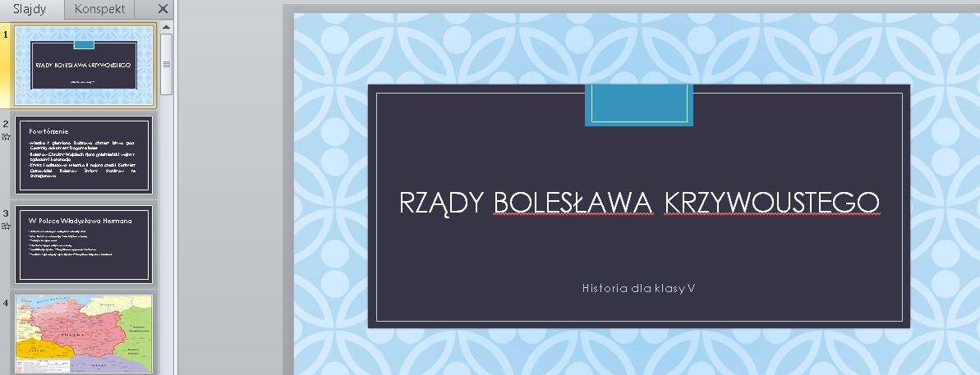Click the slide title RZĄDY BOLESŁAWA KRZYWOUSTEGO
This screenshot has width=980, height=375.
[x=638, y=202]
